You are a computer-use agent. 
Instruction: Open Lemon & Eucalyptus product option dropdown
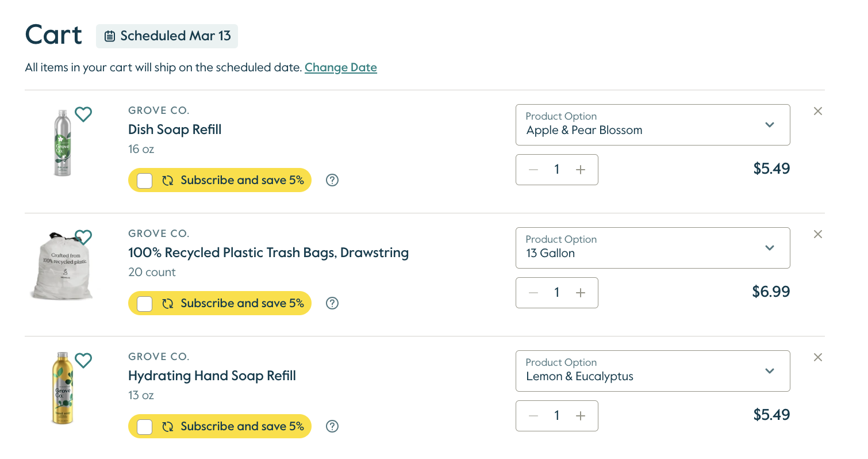(653, 371)
